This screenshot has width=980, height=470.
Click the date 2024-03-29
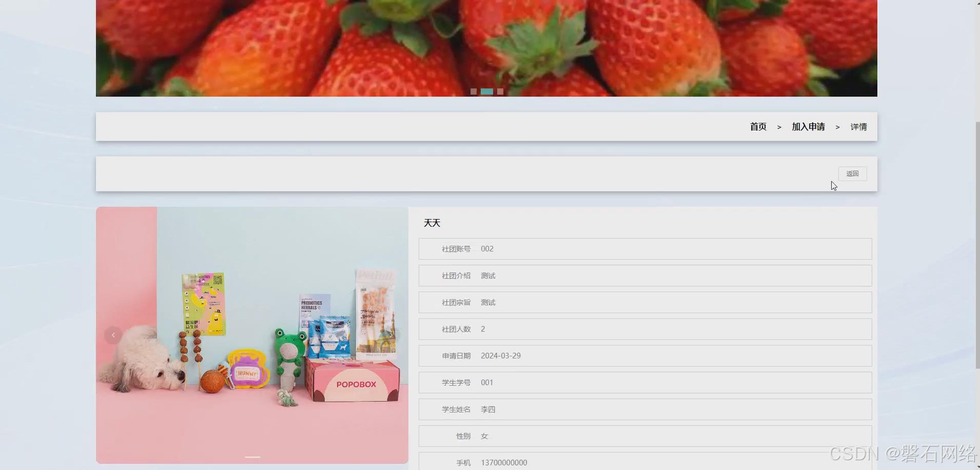coord(501,356)
